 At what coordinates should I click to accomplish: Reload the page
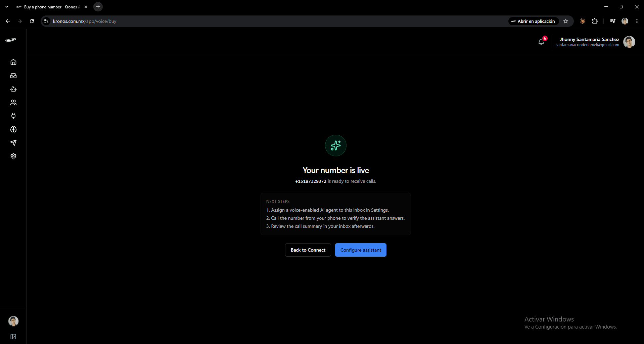point(32,21)
